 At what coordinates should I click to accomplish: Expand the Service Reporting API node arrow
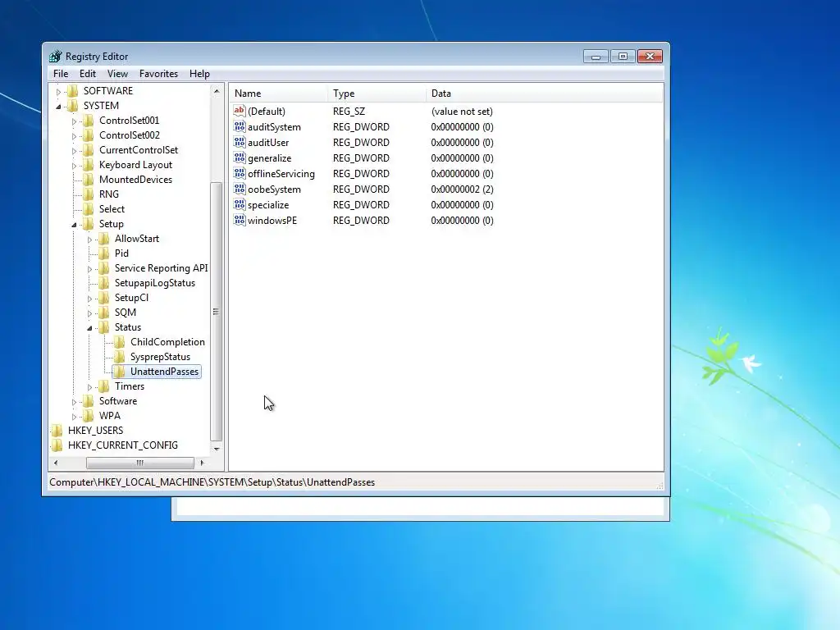pos(89,269)
